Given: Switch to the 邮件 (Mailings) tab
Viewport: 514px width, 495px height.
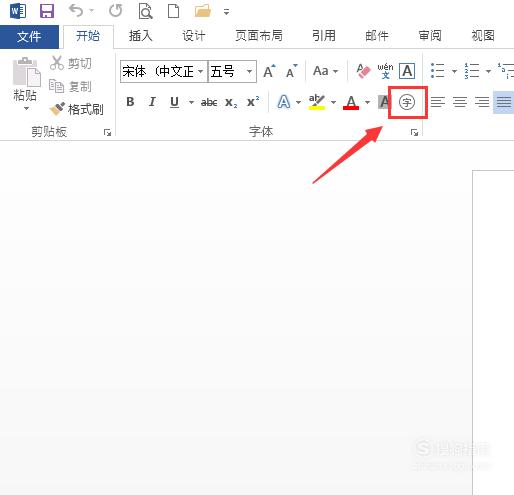Looking at the screenshot, I should click(377, 36).
